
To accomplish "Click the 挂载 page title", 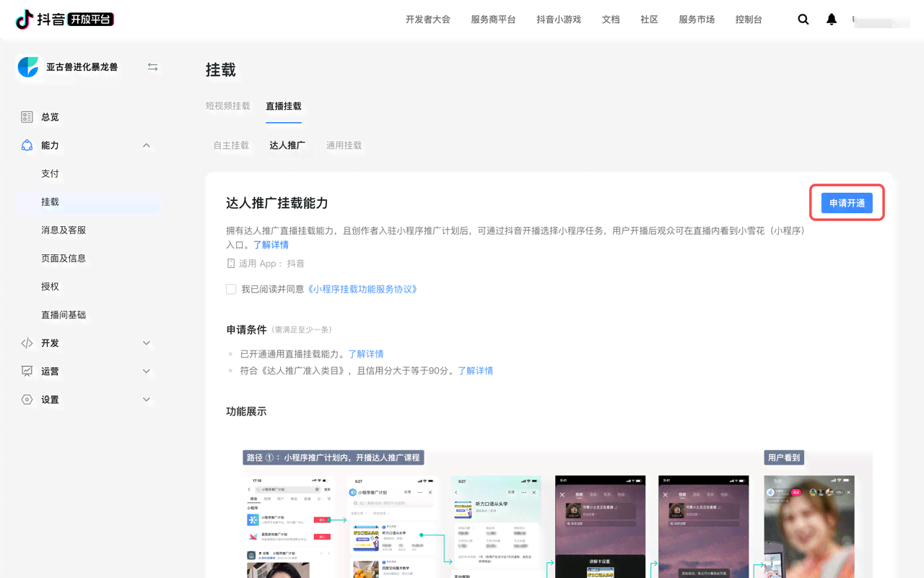I will pos(221,70).
